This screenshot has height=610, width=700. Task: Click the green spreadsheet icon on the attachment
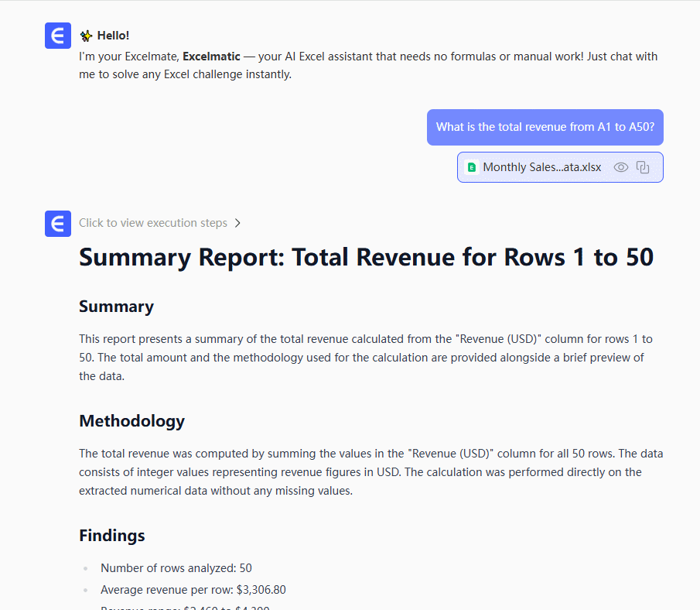pyautogui.click(x=471, y=167)
